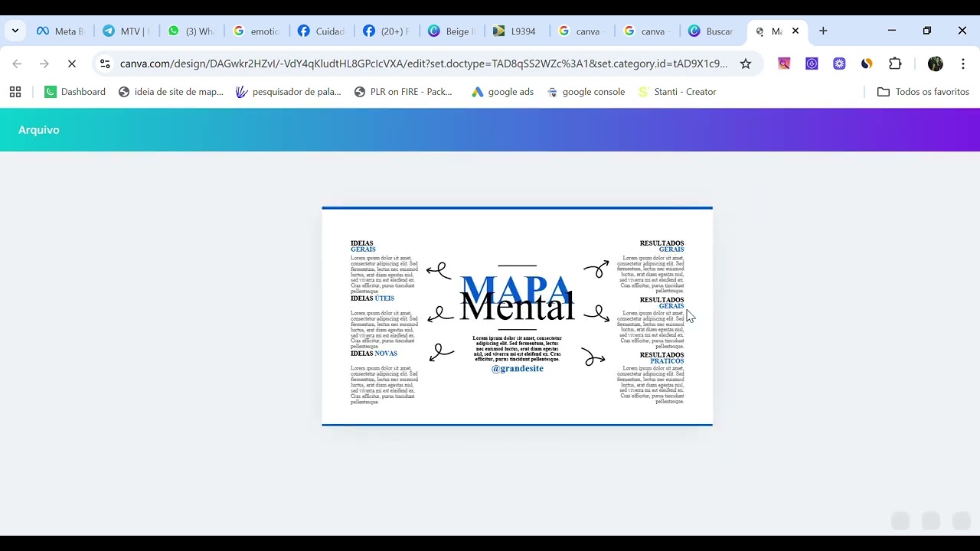Open the Beige Canva tab

click(453, 31)
